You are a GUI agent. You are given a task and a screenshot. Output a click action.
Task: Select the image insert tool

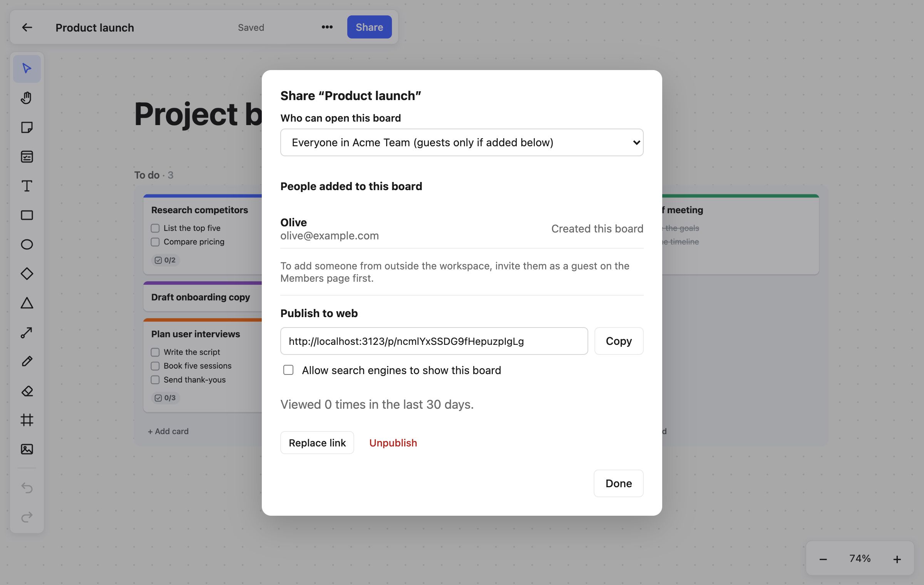(27, 449)
